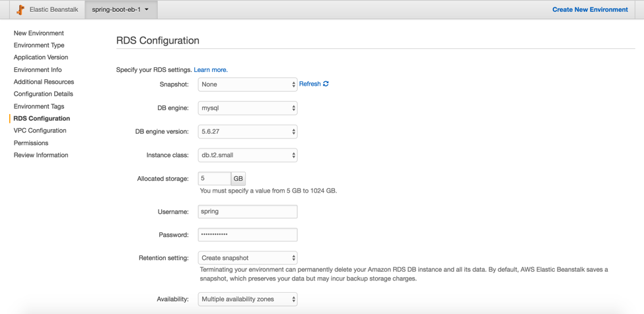Open the Instance class dropdown db.t2.small

click(x=248, y=156)
